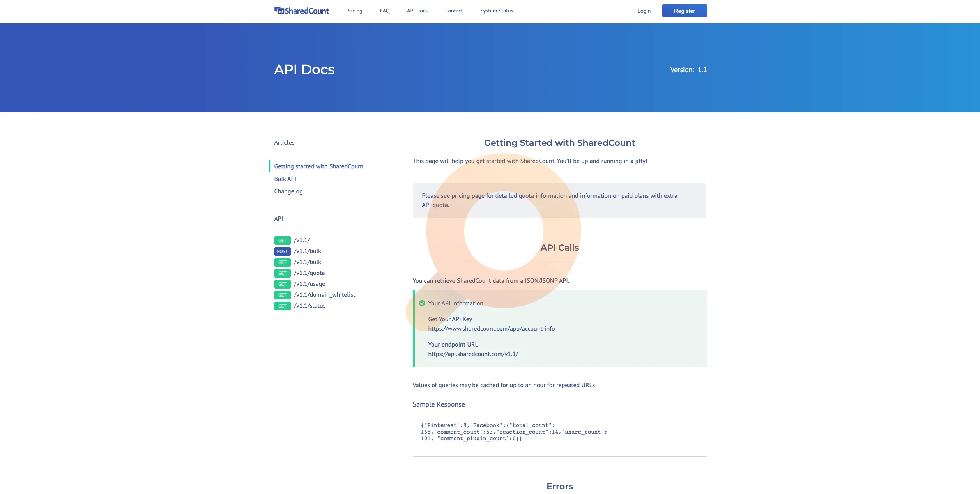Click the account-info API key URL
Viewport: 980px width, 494px height.
coord(492,328)
